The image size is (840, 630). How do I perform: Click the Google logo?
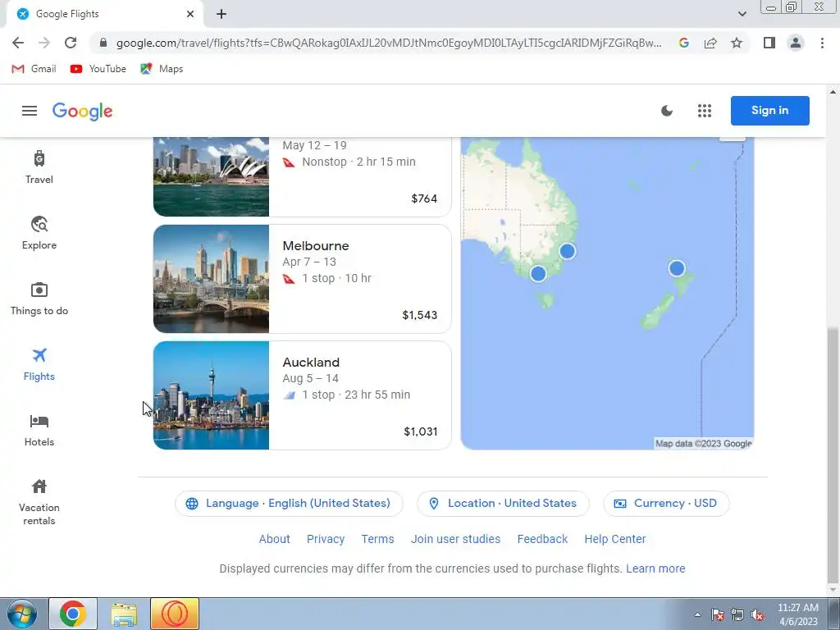pos(83,111)
